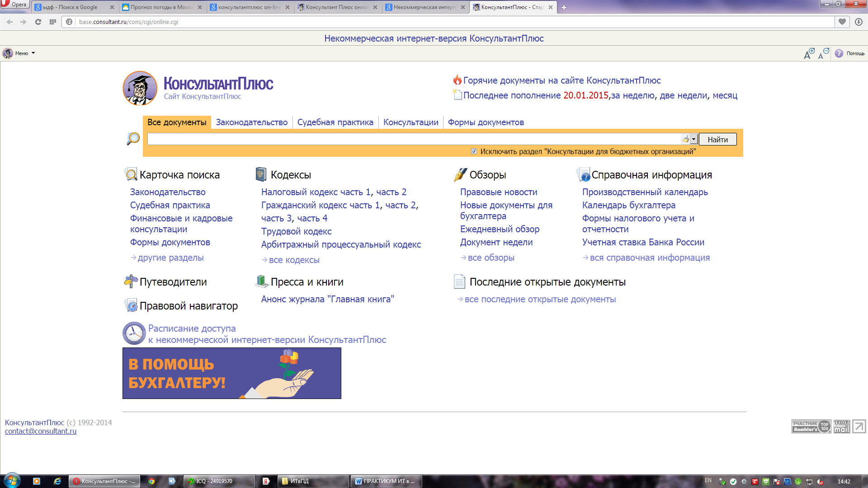
Task: Open ПРАКТИКУМ ИТ Word taskbar item
Action: 387,481
